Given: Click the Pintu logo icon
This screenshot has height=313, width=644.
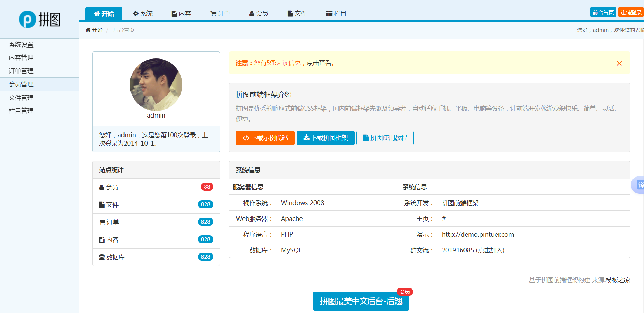Looking at the screenshot, I should [x=28, y=19].
